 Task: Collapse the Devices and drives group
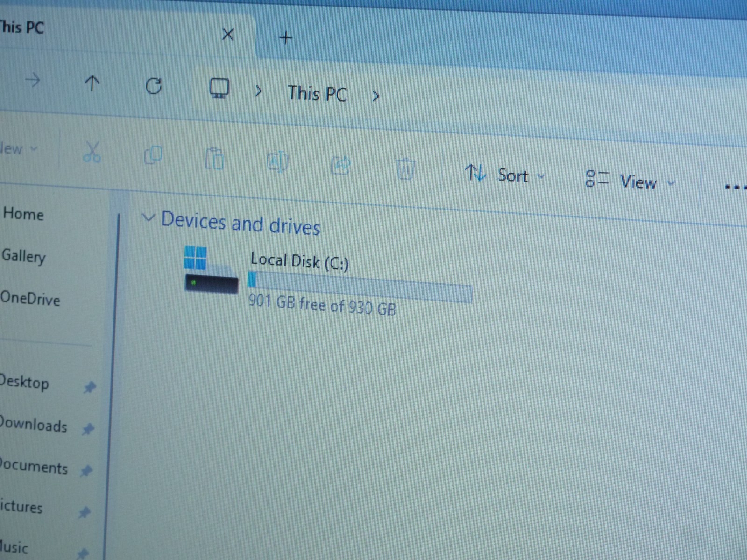[x=148, y=217]
